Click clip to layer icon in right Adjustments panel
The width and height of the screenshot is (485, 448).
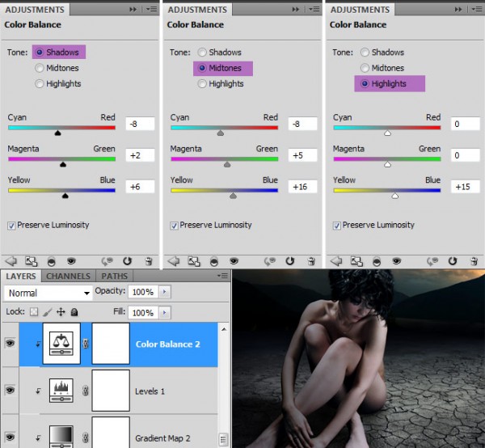pyautogui.click(x=377, y=262)
